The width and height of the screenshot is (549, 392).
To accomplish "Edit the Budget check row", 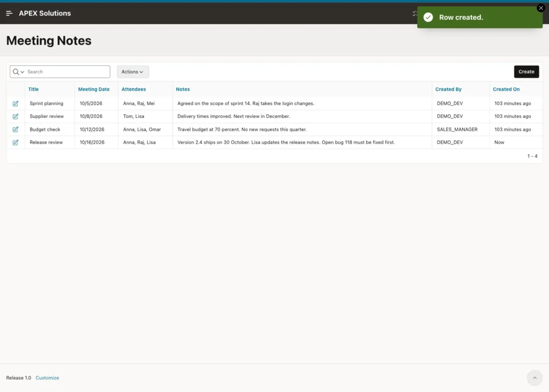I will pos(16,129).
